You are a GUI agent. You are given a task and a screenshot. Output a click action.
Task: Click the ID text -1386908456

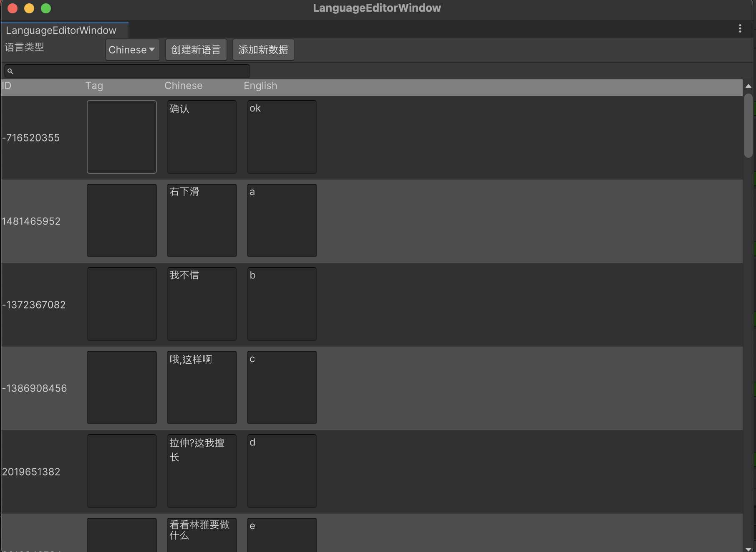[34, 388]
